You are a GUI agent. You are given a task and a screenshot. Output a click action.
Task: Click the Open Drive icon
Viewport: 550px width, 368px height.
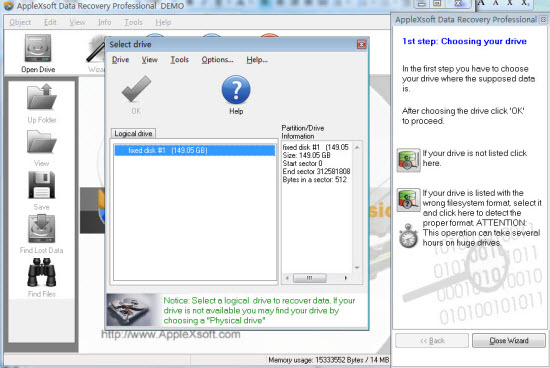(38, 48)
